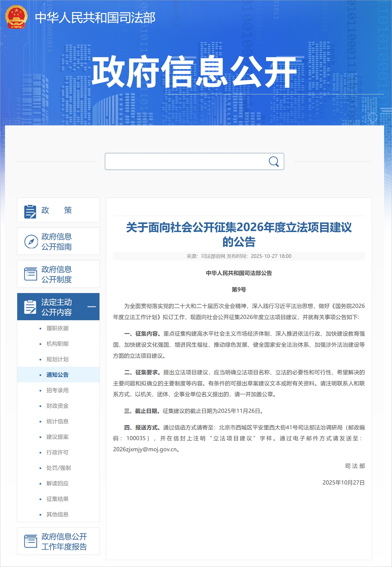Select the highlighted 通知公告 item
Image resolution: width=392 pixels, height=567 pixels.
pyautogui.click(x=57, y=375)
